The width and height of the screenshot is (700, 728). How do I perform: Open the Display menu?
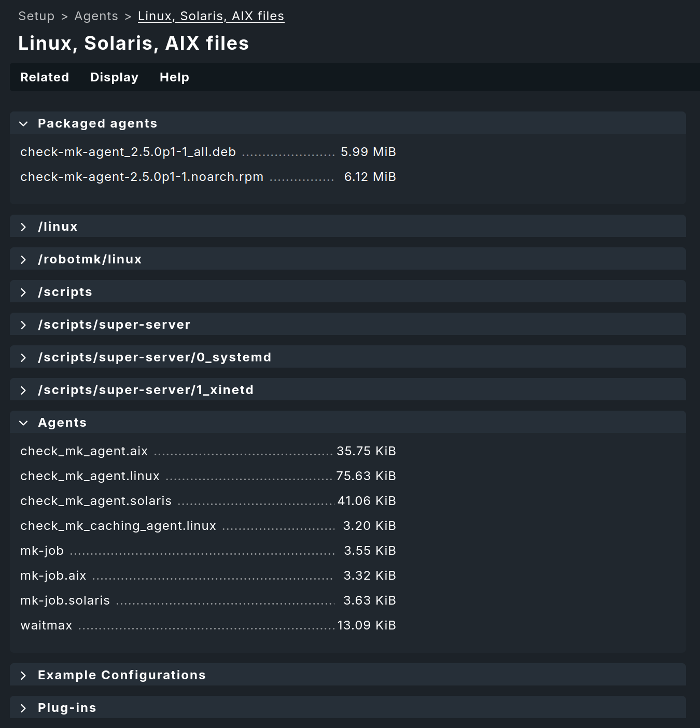114,77
